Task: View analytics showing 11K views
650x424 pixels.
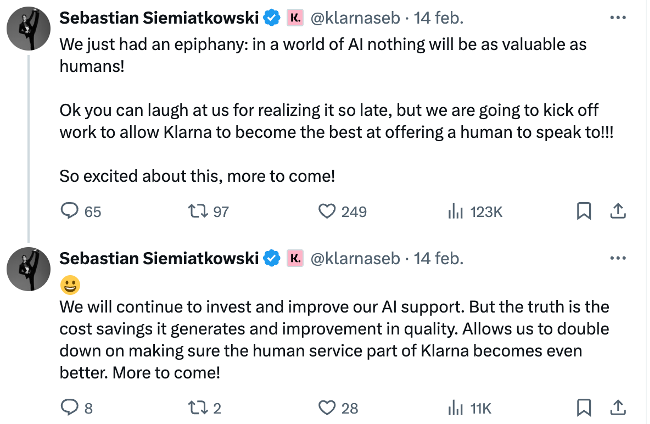Action: 470,408
